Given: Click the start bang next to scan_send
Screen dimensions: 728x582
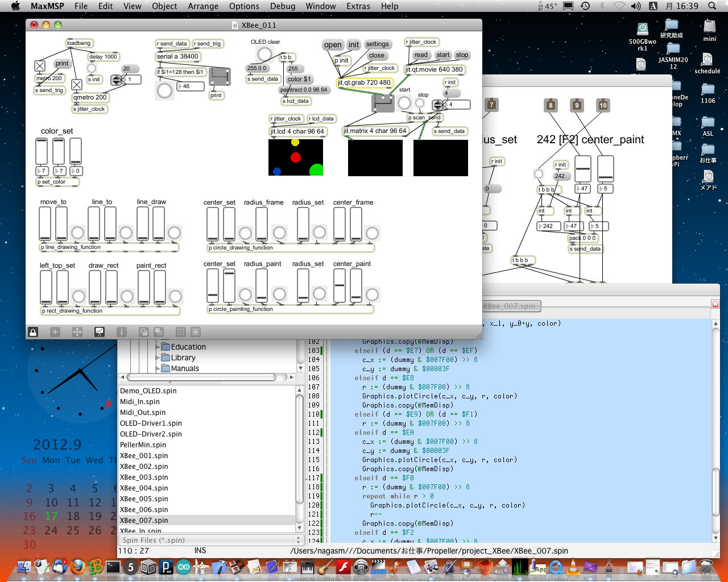Looking at the screenshot, I should (404, 103).
